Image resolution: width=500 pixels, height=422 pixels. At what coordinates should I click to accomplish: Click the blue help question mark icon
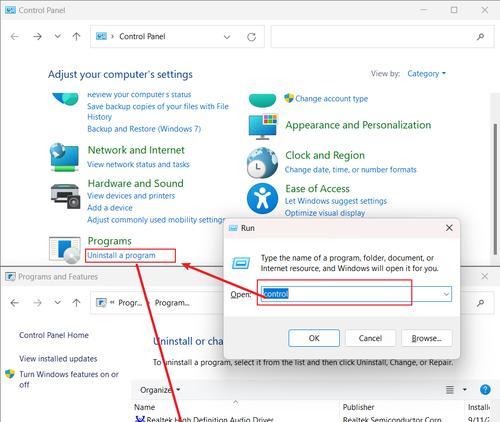click(485, 389)
